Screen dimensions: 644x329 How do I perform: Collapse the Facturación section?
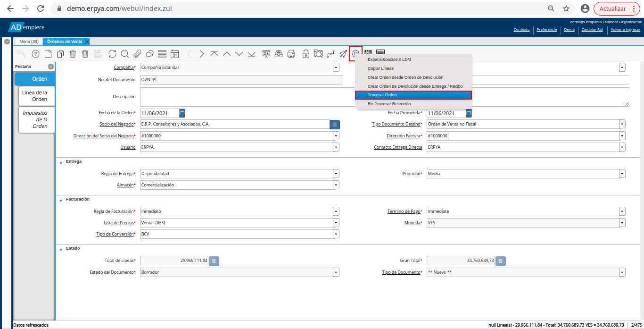tap(61, 200)
